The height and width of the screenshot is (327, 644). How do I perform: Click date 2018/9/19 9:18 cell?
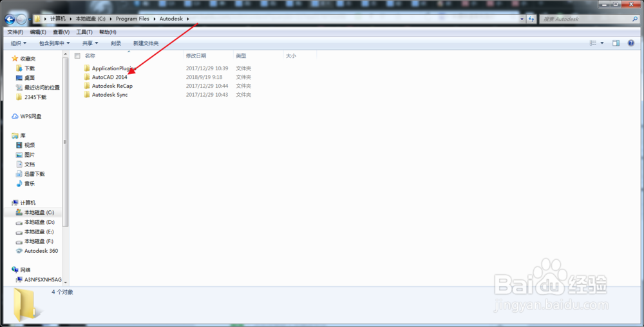(204, 77)
